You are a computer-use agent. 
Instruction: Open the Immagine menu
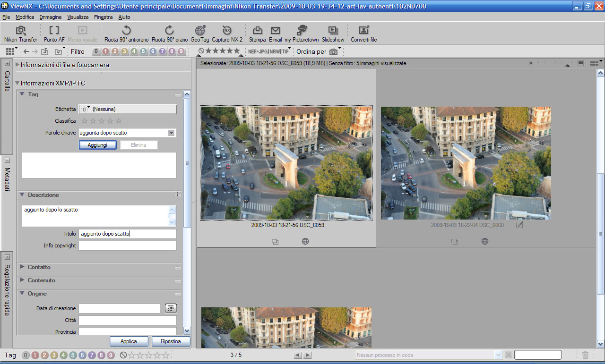(x=51, y=17)
